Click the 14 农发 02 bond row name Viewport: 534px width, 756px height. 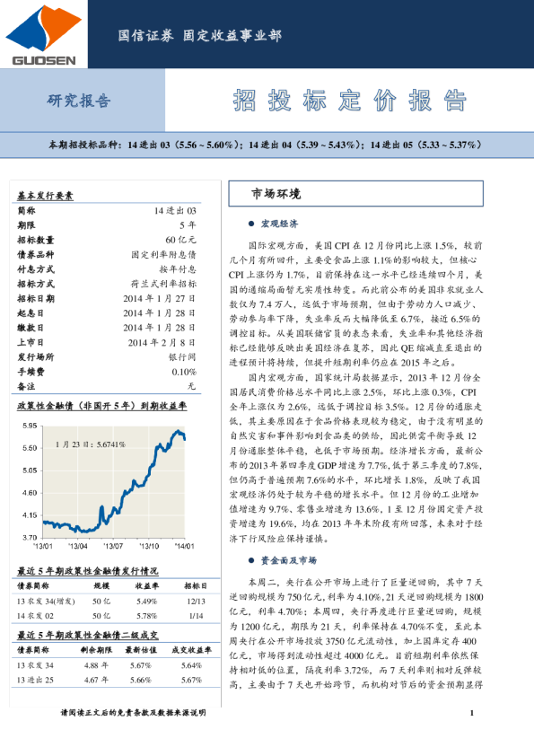pyautogui.click(x=35, y=616)
